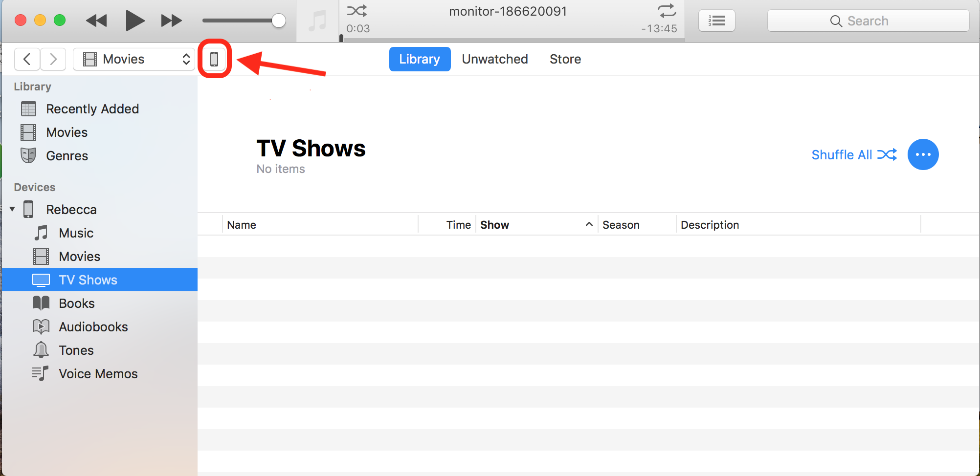
Task: Click into the Search field
Action: (x=868, y=21)
